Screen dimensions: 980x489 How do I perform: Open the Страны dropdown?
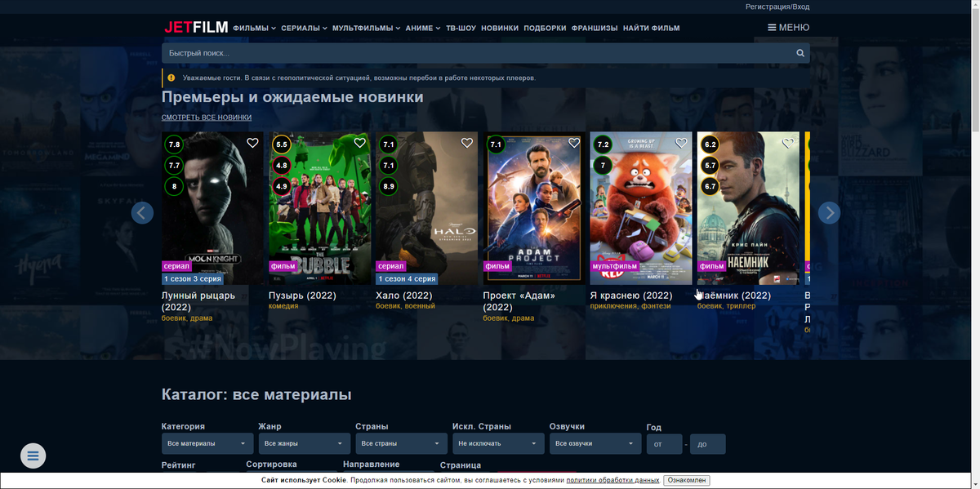(401, 443)
